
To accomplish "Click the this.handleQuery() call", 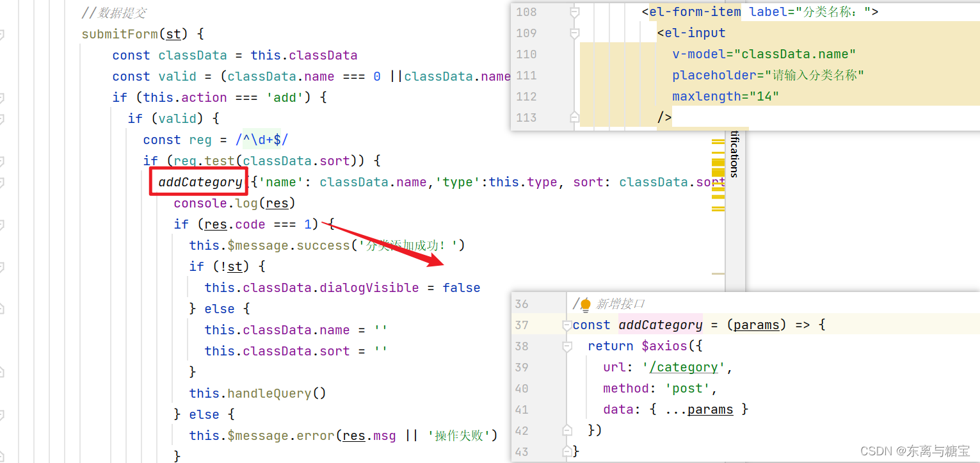I will click(257, 393).
